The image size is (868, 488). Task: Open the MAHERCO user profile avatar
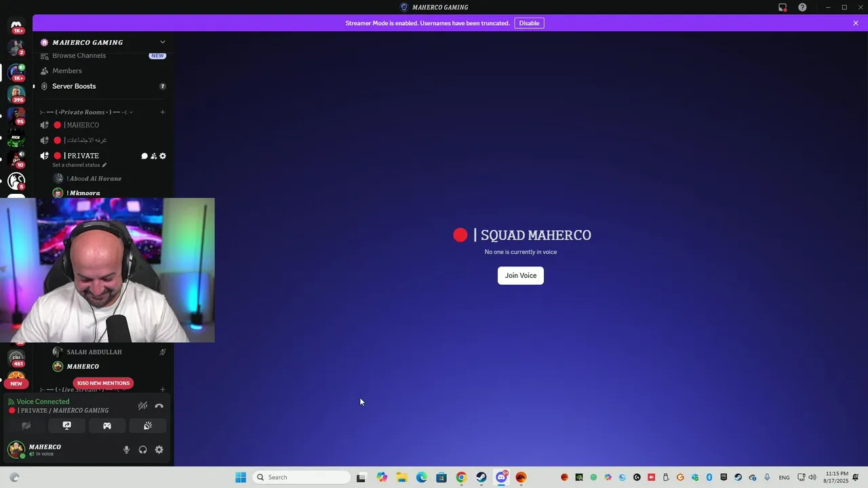coord(16,449)
